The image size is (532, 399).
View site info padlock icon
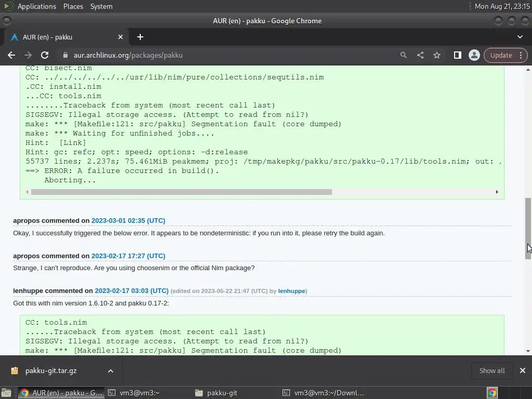coord(65,55)
